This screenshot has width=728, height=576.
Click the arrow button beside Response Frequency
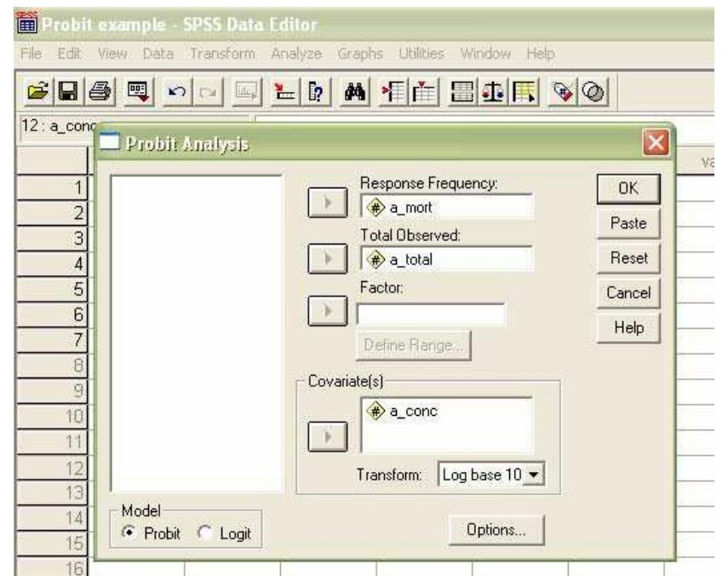pos(328,203)
